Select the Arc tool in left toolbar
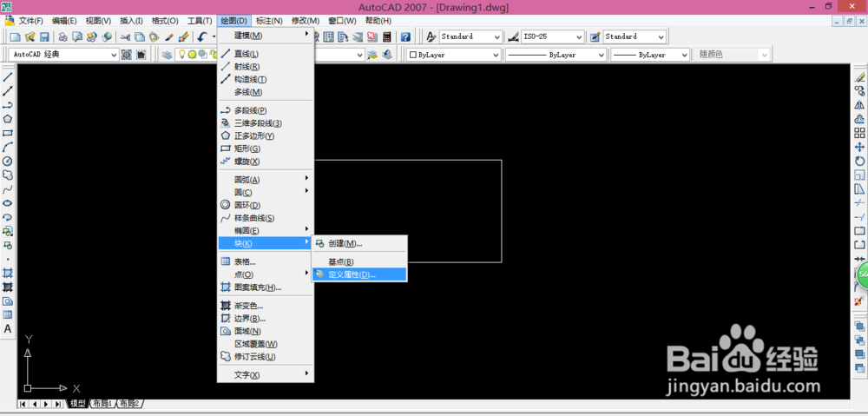Viewport: 868px width, 416px height. (x=8, y=147)
